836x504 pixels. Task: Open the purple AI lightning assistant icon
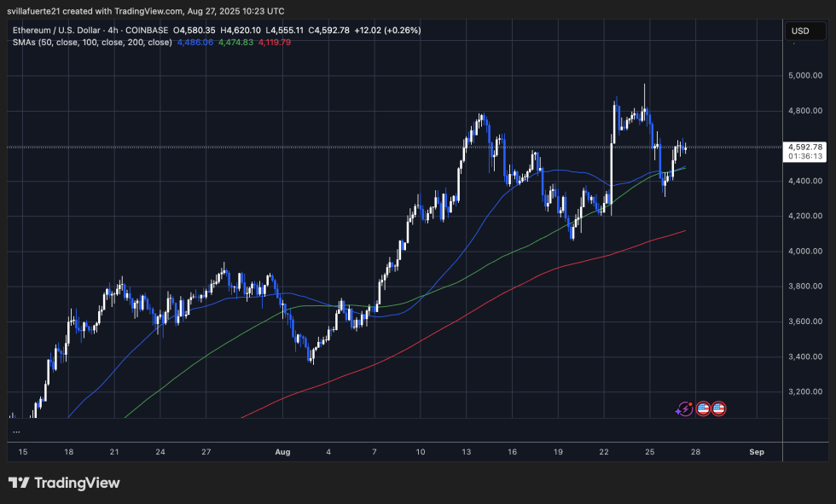point(683,410)
